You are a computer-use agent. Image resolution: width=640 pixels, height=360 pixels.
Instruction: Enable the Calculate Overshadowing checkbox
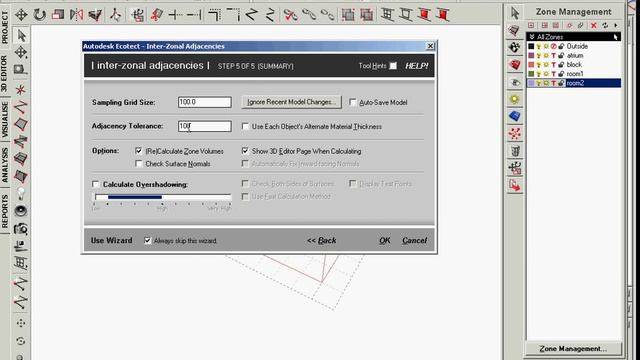pyautogui.click(x=96, y=184)
